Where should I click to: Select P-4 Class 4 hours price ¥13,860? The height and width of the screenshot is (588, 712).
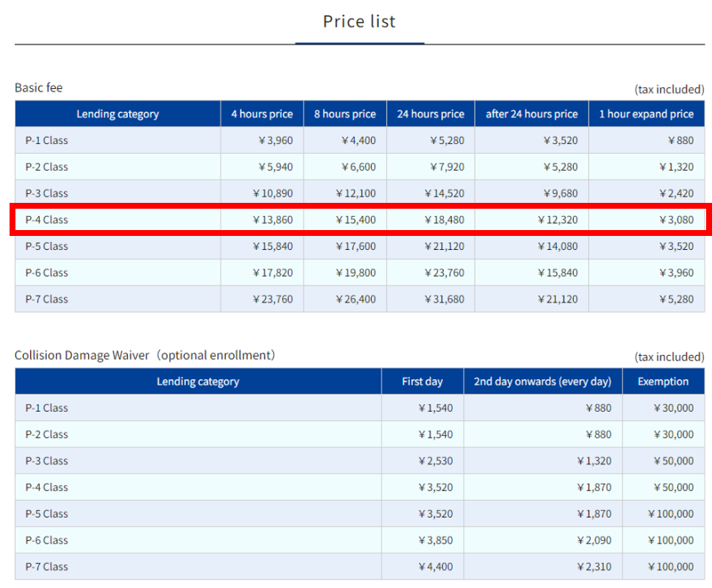[273, 220]
